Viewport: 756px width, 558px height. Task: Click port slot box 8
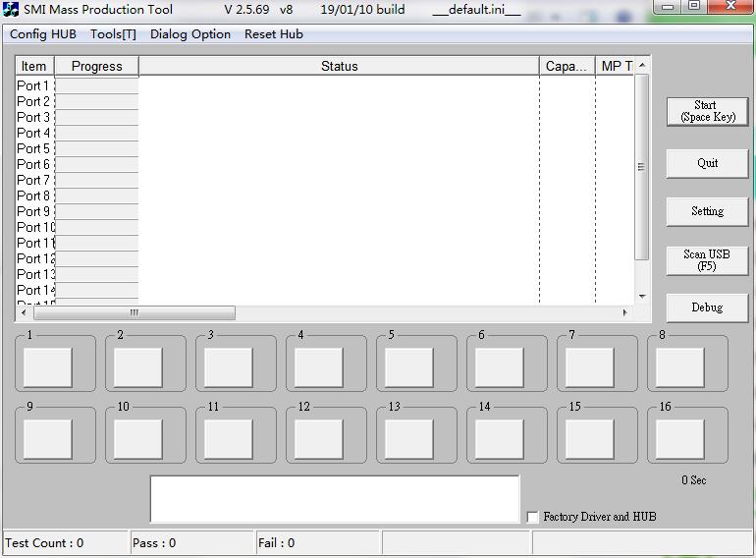pos(679,367)
